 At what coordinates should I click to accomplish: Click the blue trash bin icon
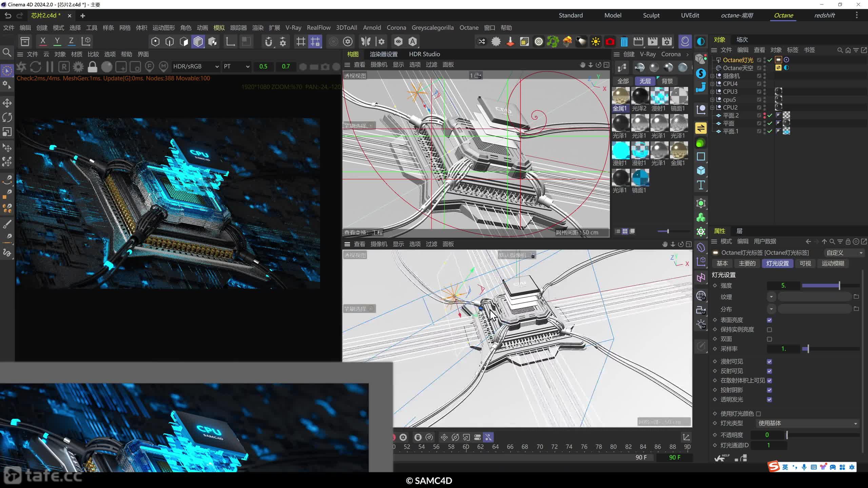point(624,42)
